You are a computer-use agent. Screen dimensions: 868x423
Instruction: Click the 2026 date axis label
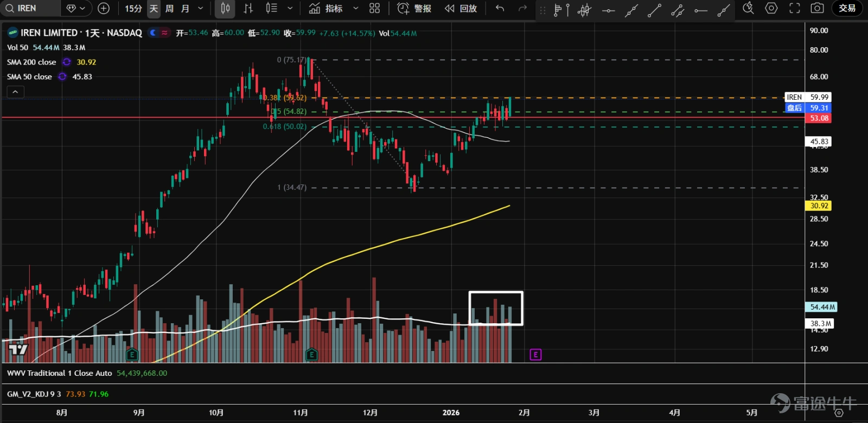[451, 413]
